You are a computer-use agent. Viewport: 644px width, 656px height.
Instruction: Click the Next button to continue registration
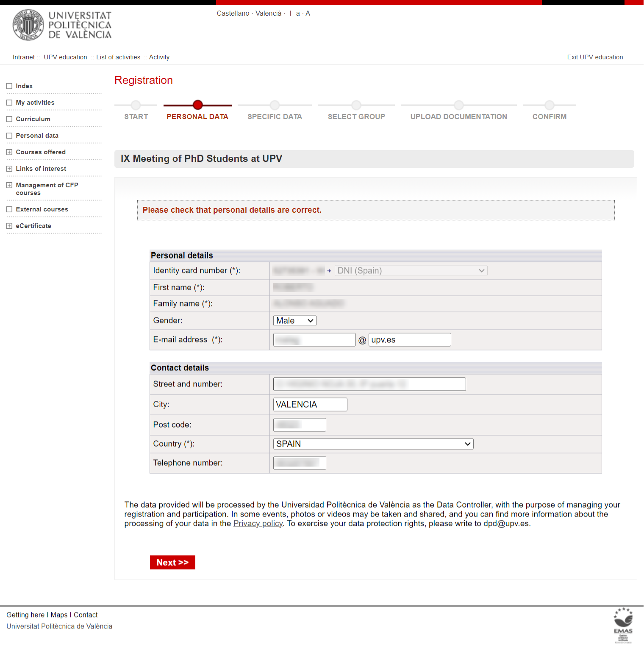click(x=172, y=562)
